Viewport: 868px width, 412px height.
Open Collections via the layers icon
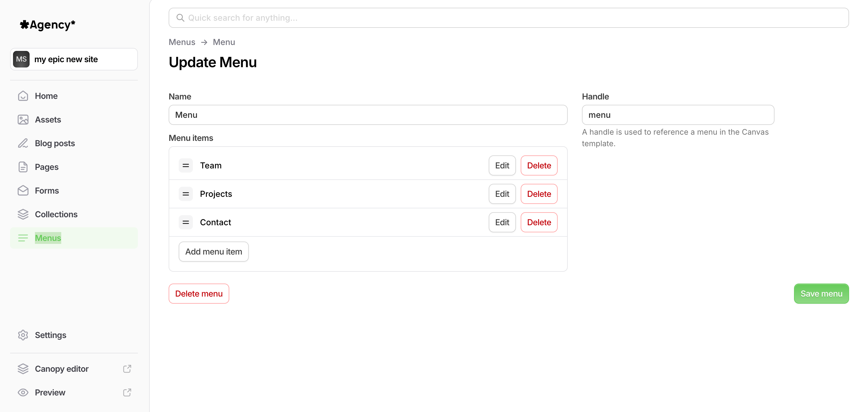point(22,214)
